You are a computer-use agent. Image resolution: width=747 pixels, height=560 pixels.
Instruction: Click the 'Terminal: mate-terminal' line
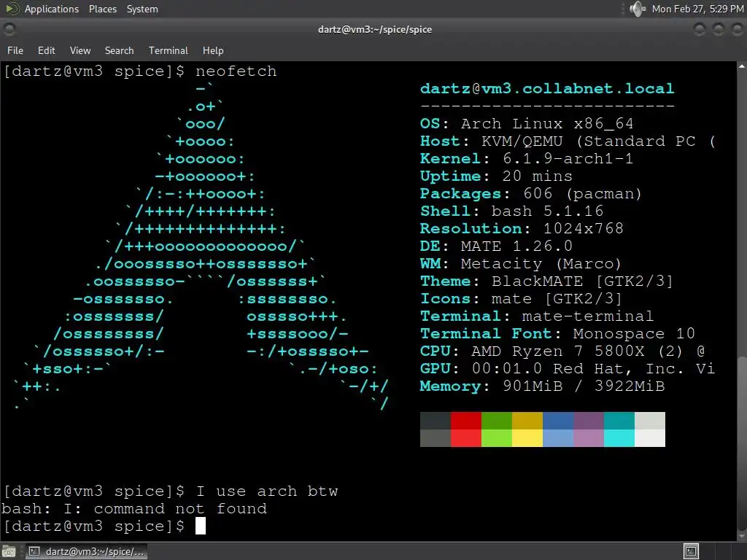click(536, 316)
